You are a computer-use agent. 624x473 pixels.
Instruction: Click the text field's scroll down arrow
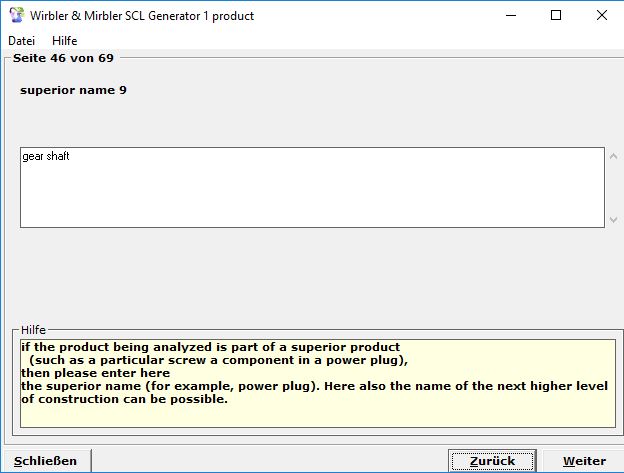pos(613,219)
